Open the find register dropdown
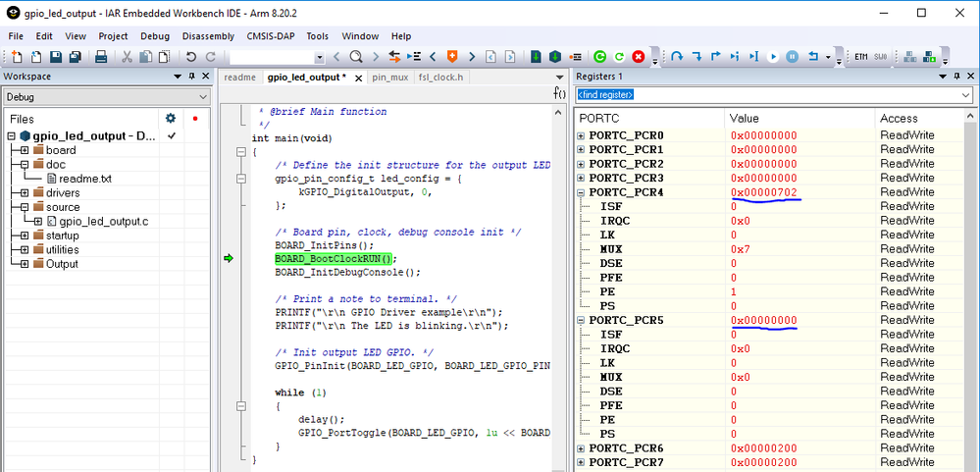This screenshot has width=980, height=472. [x=966, y=95]
